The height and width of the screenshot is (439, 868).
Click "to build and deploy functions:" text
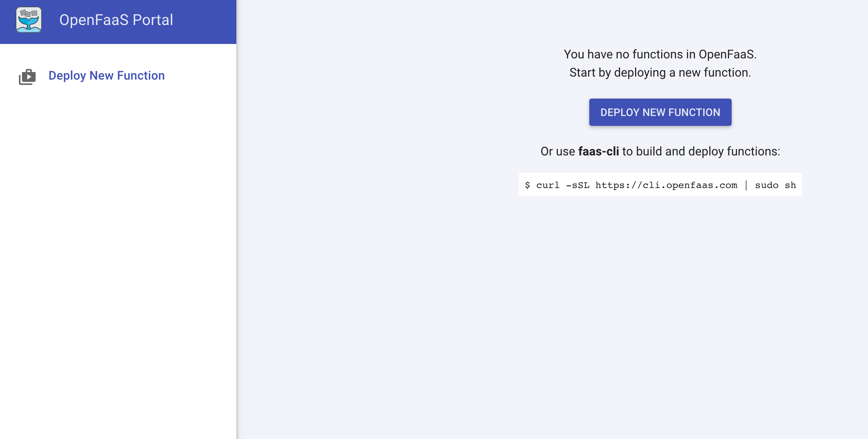click(x=701, y=151)
